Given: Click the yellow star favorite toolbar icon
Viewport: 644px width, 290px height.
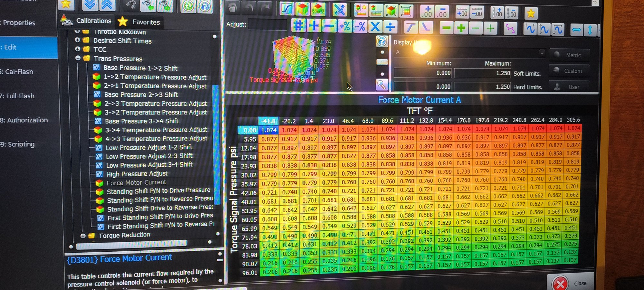Looking at the screenshot, I should click(x=531, y=13).
